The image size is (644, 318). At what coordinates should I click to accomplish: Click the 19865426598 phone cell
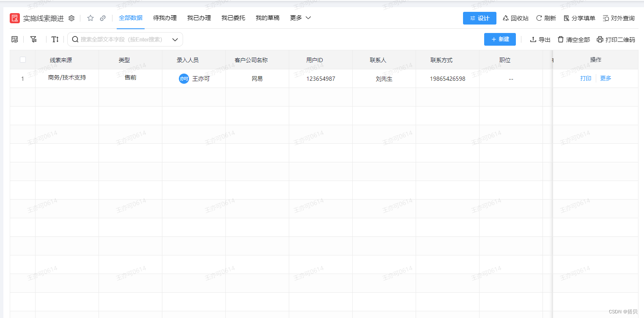448,79
